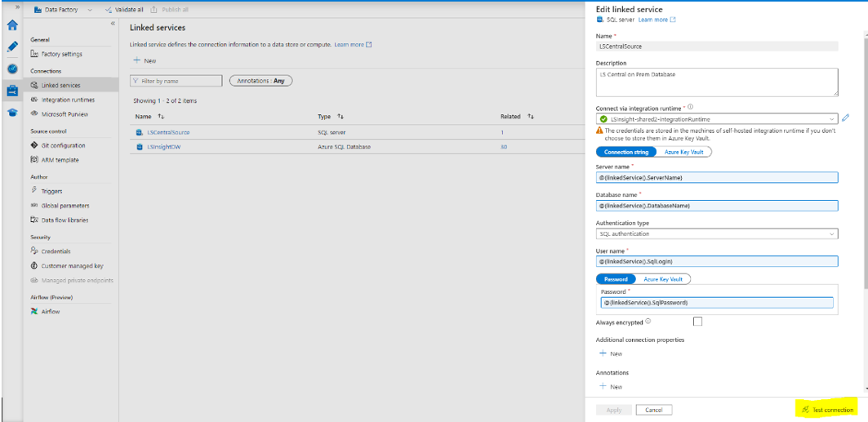Collapse the Manage navigation pane
This screenshot has height=422, width=868.
[x=113, y=24]
